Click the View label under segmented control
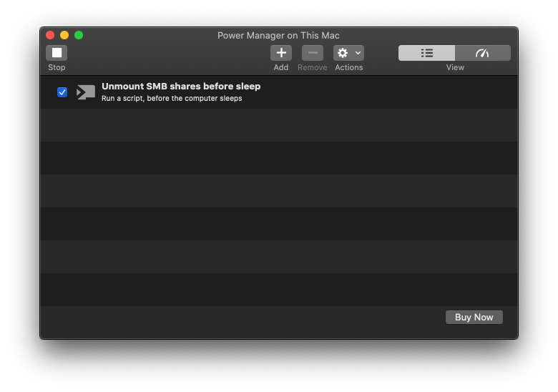Viewport: 558px width, 392px height. pyautogui.click(x=455, y=68)
